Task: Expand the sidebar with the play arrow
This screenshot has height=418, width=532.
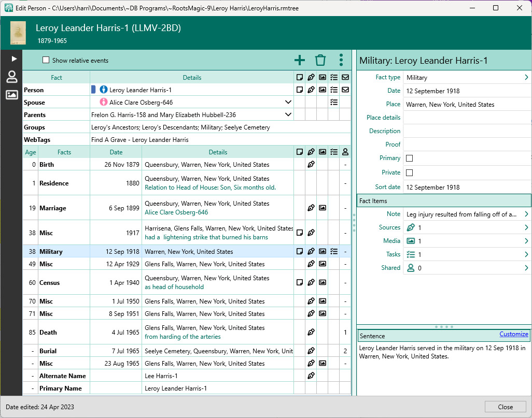Action: (14, 59)
